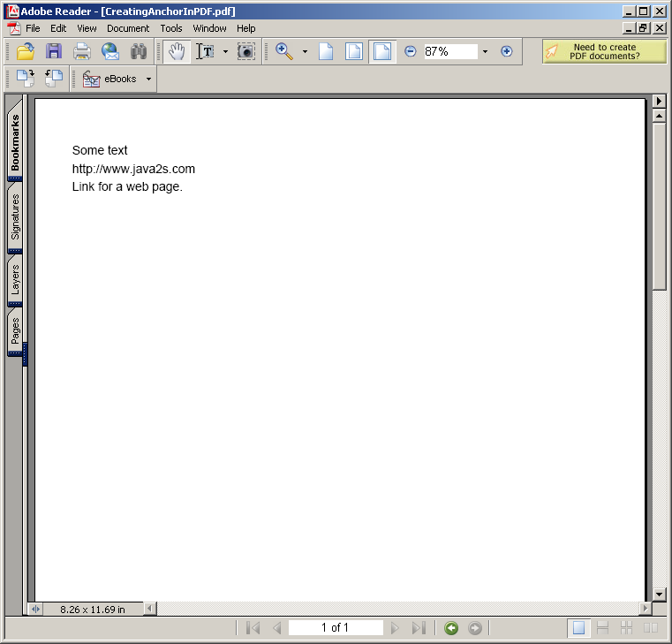Click the Some text line
Viewport: 672px width, 644px height.
coord(100,150)
